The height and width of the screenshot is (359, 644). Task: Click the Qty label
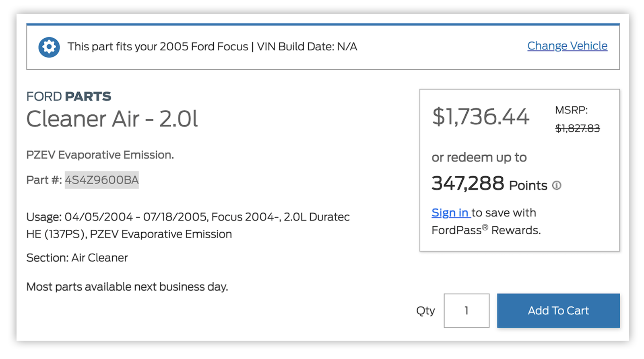[x=425, y=311]
